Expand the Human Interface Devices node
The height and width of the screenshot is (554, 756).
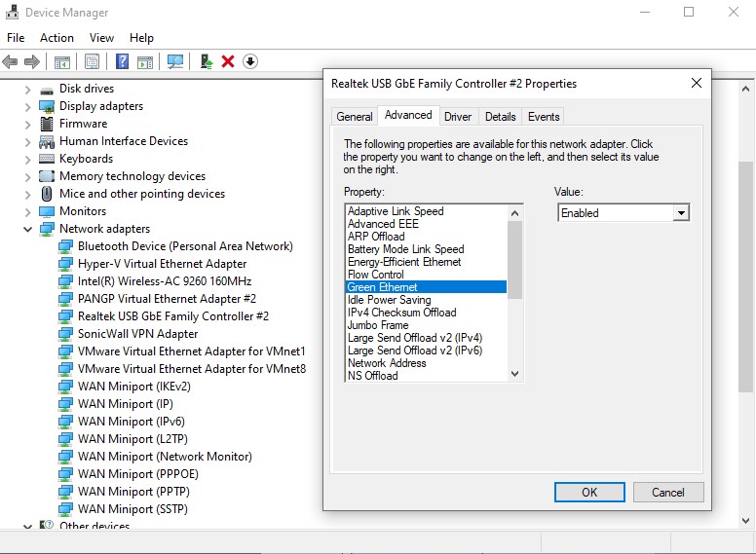pos(28,142)
